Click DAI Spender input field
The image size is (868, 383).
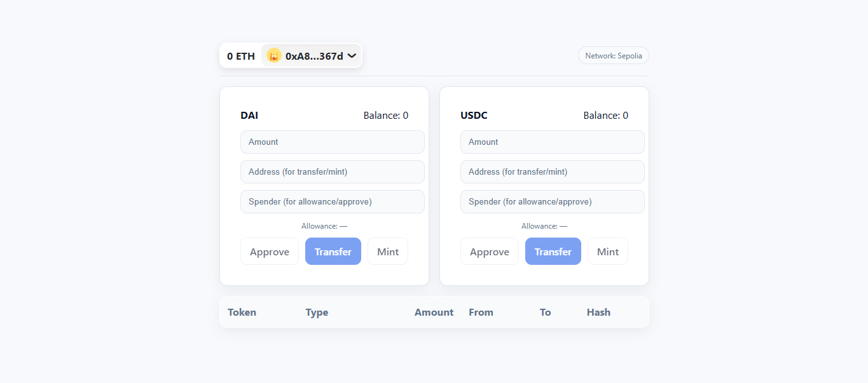pyautogui.click(x=332, y=202)
